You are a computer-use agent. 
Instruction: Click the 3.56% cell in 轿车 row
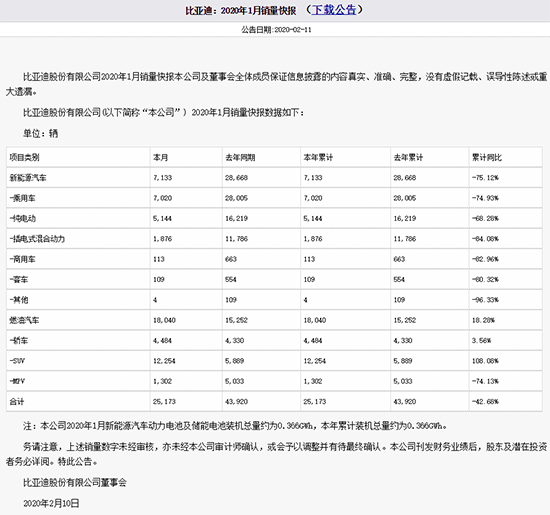[481, 341]
